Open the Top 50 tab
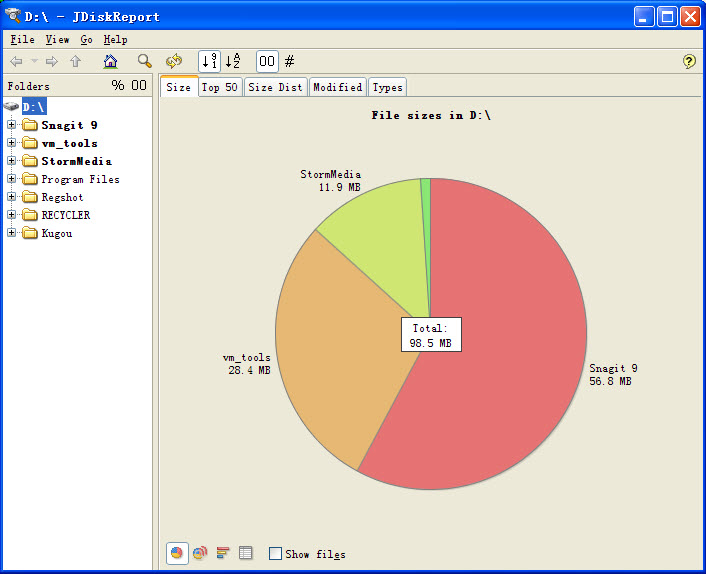Image resolution: width=706 pixels, height=574 pixels. [x=220, y=87]
